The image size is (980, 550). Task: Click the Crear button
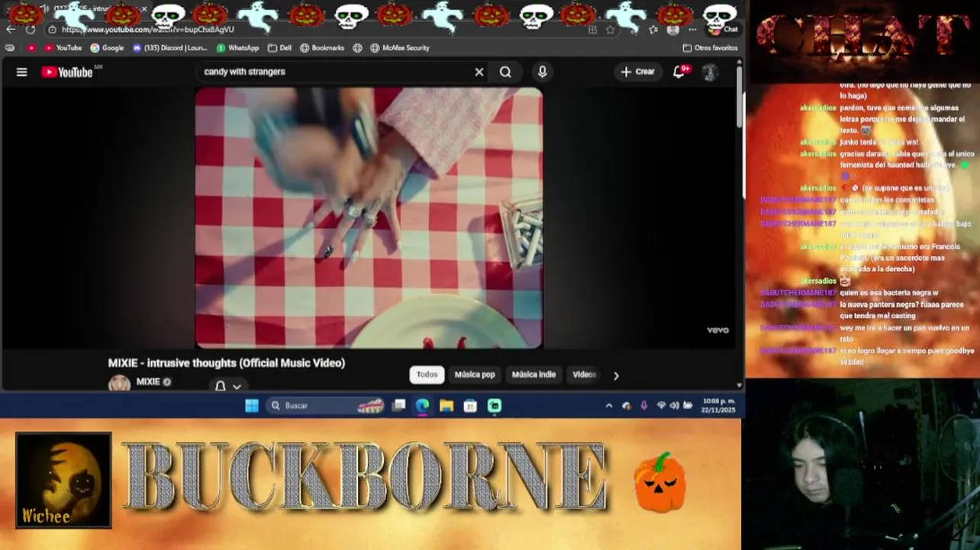pyautogui.click(x=638, y=72)
